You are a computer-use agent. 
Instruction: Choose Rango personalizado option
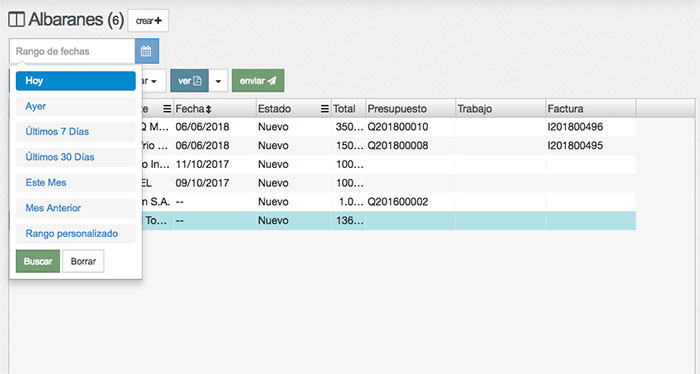tap(75, 233)
